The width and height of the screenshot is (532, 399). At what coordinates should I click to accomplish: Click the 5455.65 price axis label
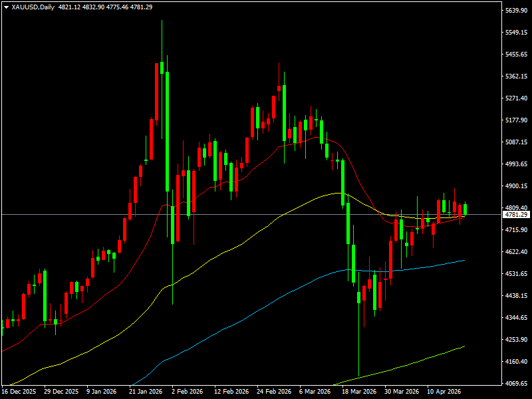[x=517, y=55]
